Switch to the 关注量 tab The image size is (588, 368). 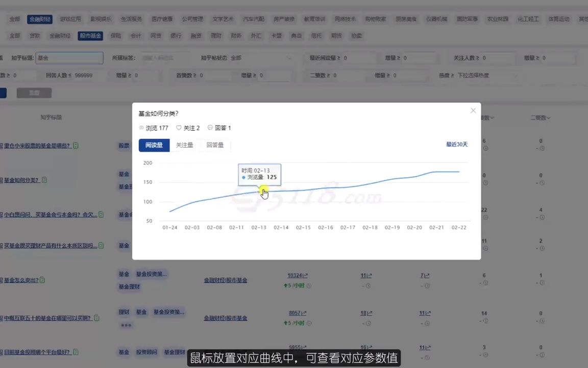click(184, 145)
